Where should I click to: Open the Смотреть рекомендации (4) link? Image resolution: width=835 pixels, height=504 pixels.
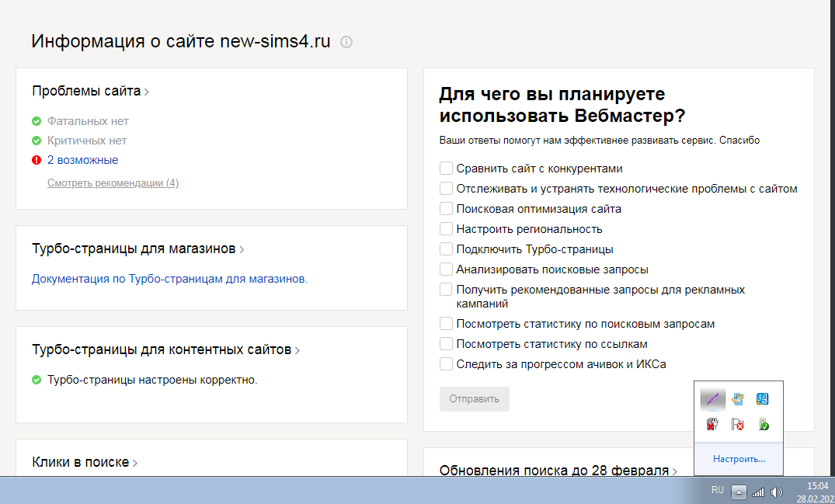(x=113, y=182)
